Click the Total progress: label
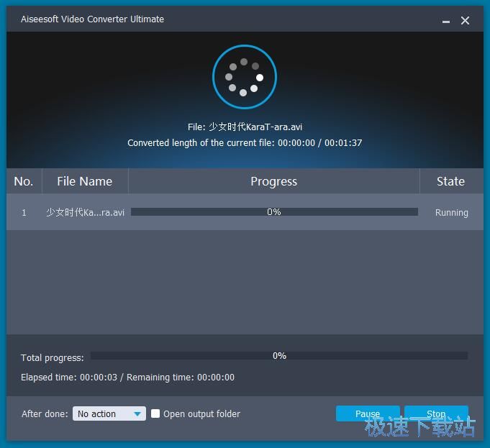The image size is (490, 448). pos(53,357)
